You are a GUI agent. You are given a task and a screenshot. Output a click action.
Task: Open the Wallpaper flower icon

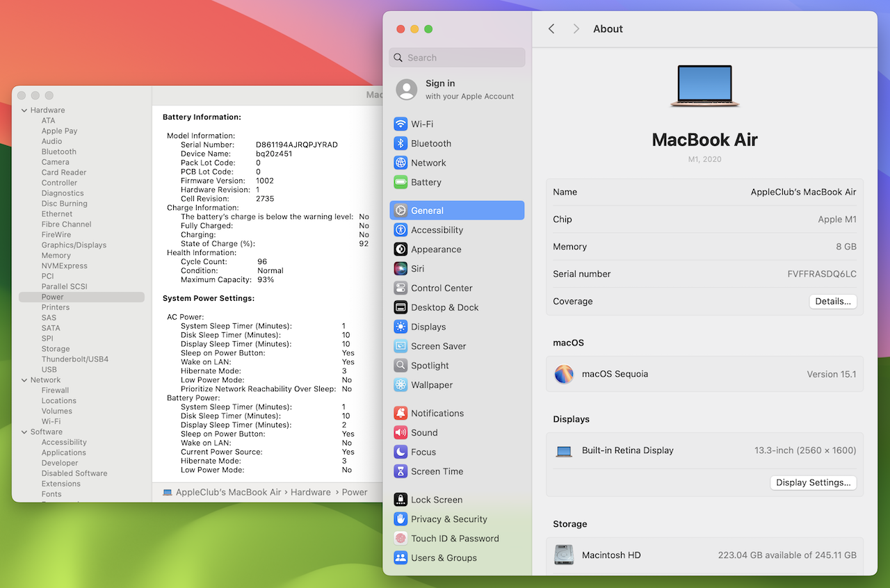tap(400, 385)
